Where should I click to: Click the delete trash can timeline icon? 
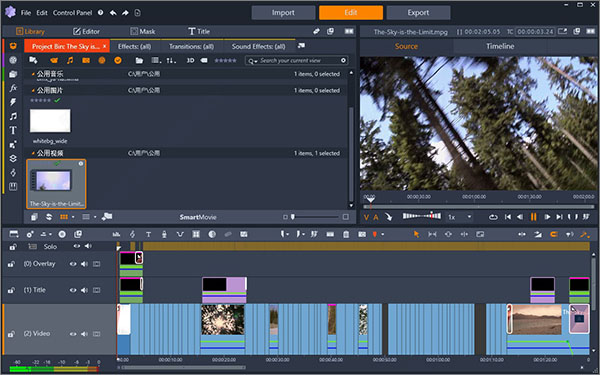pos(346,234)
